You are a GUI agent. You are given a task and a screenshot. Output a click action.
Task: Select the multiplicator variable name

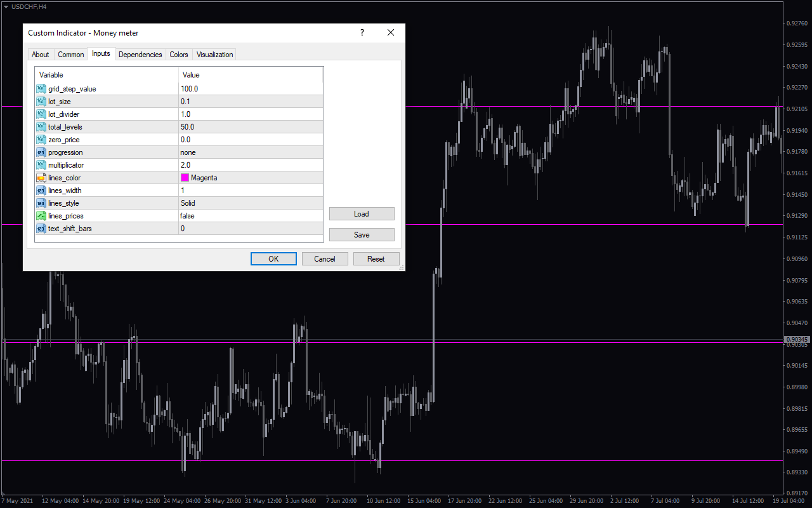66,165
